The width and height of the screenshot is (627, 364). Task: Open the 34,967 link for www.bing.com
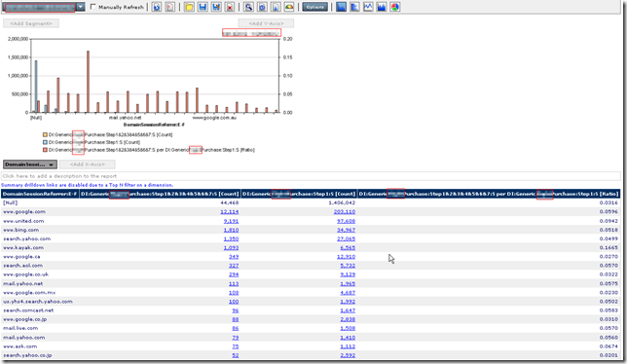(347, 230)
